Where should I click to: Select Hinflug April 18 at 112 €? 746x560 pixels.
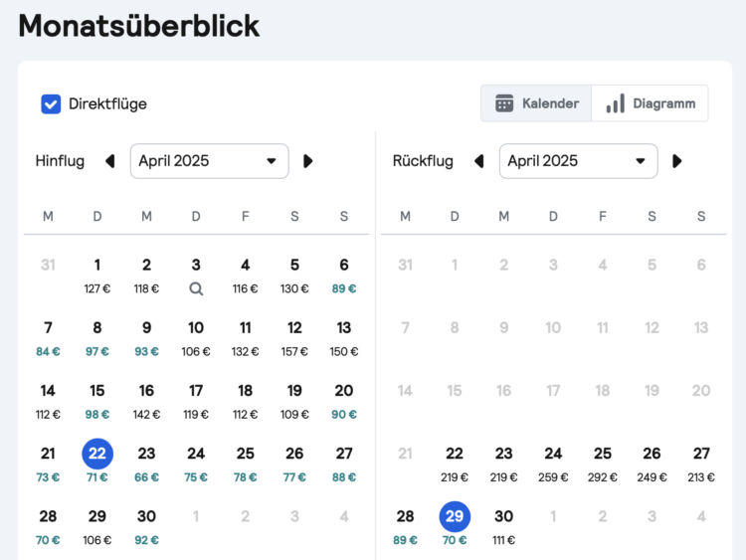coord(246,402)
